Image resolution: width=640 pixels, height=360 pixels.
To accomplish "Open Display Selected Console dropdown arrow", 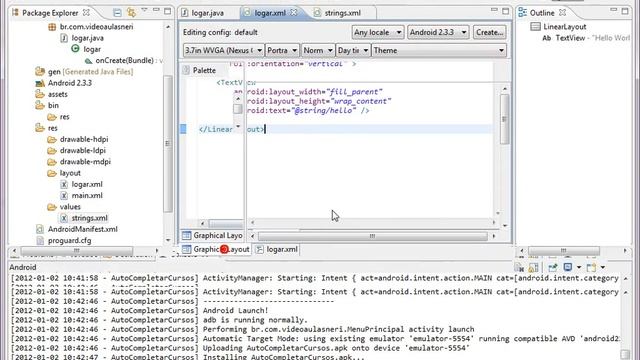I will tap(579, 268).
